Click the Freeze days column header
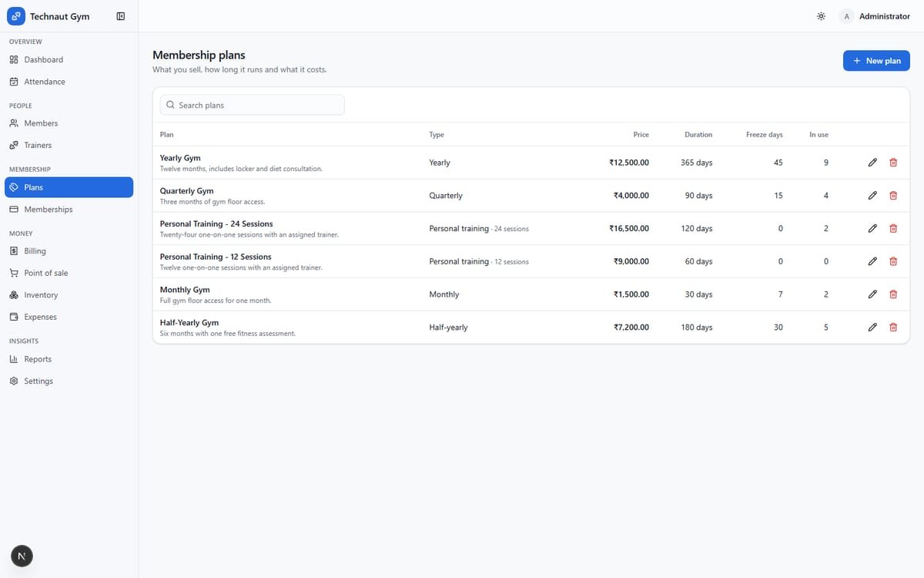Viewport: 924px width, 578px height. click(x=764, y=134)
